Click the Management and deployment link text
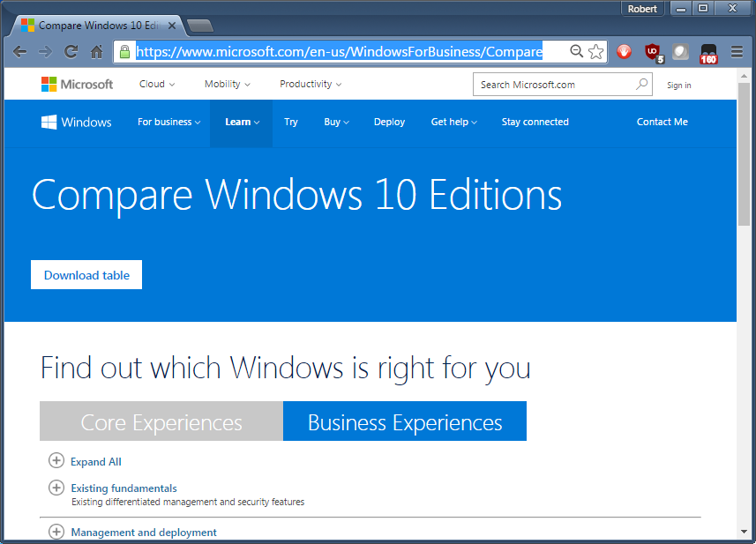The width and height of the screenshot is (756, 544). click(x=144, y=532)
